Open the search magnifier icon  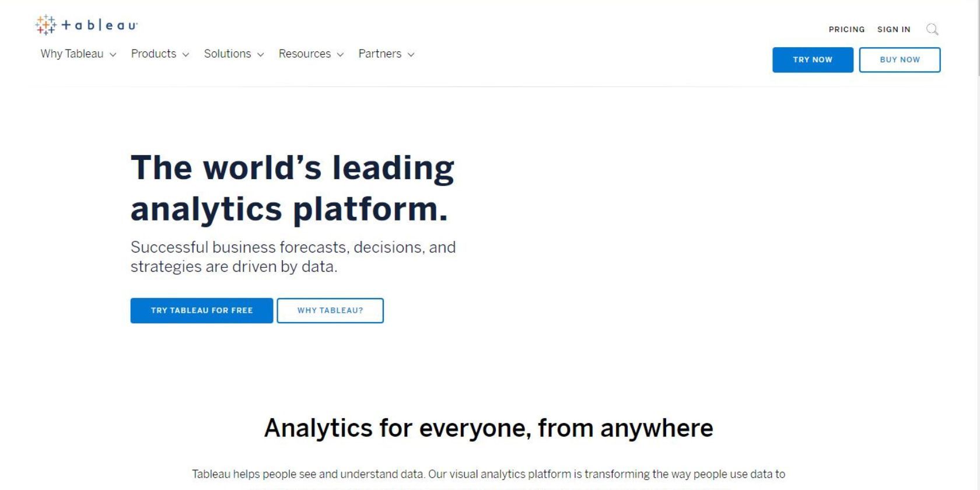click(x=932, y=29)
